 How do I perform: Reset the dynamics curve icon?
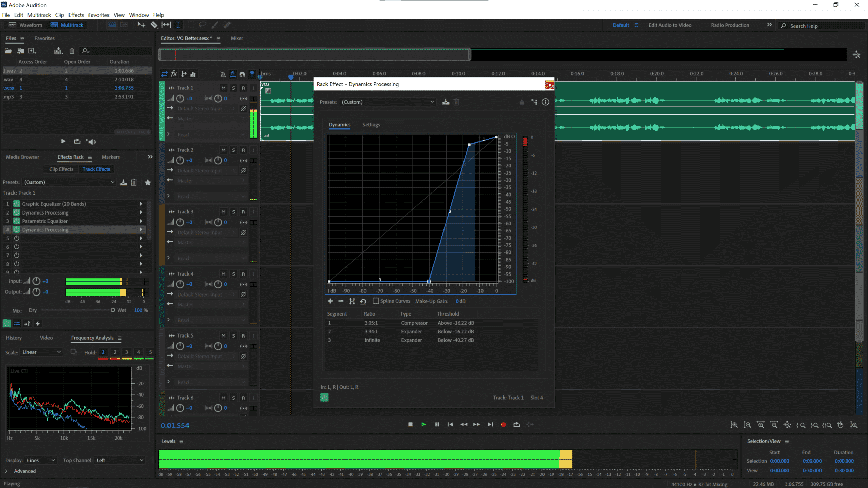(x=363, y=301)
